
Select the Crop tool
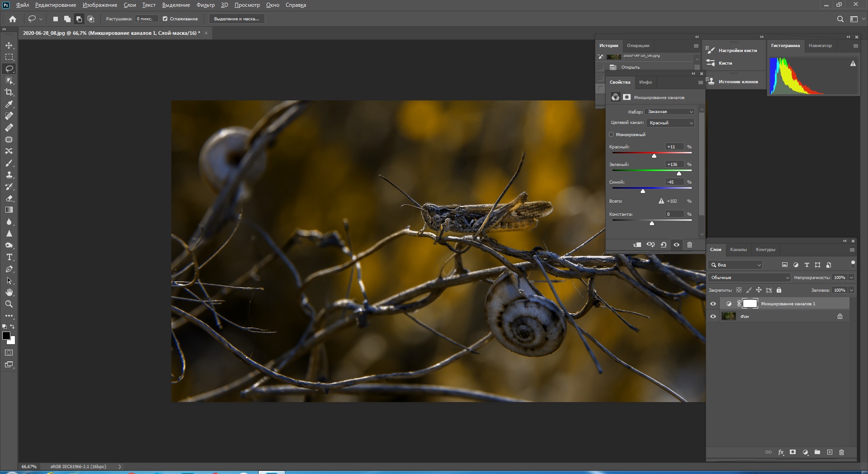pyautogui.click(x=9, y=92)
